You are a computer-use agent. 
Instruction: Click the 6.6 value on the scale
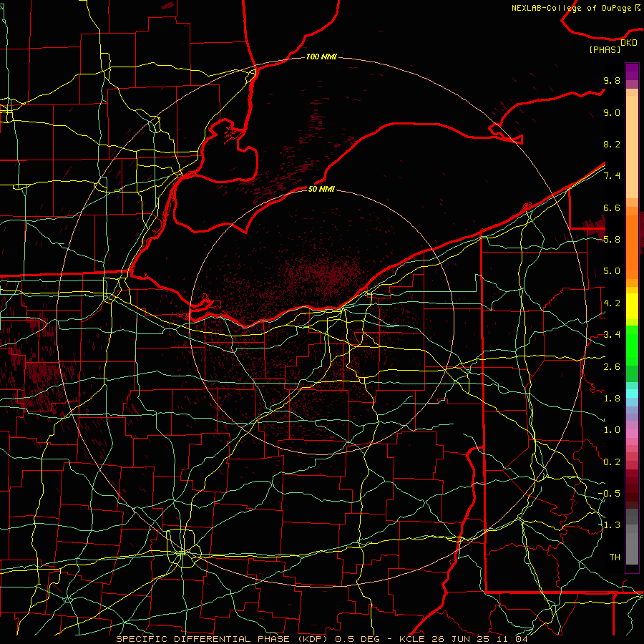coord(612,208)
